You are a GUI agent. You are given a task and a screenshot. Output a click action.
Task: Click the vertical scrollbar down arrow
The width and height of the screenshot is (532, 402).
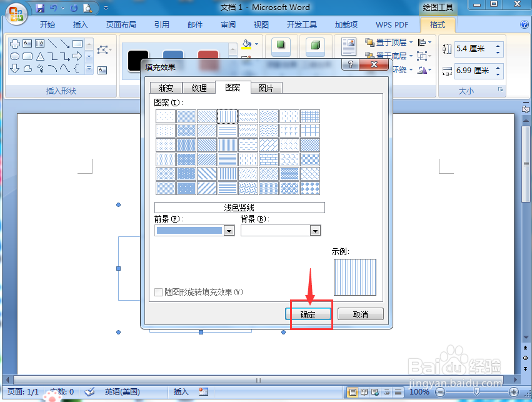(x=526, y=337)
